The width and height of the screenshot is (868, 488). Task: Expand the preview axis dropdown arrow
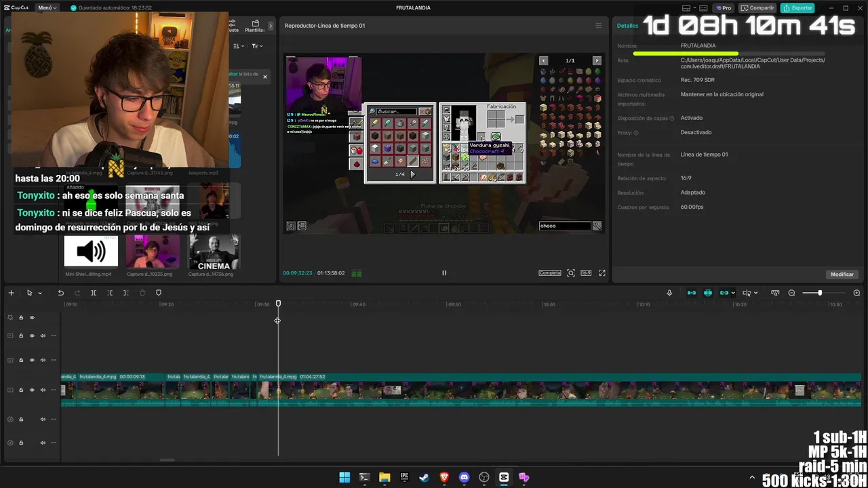pos(755,293)
